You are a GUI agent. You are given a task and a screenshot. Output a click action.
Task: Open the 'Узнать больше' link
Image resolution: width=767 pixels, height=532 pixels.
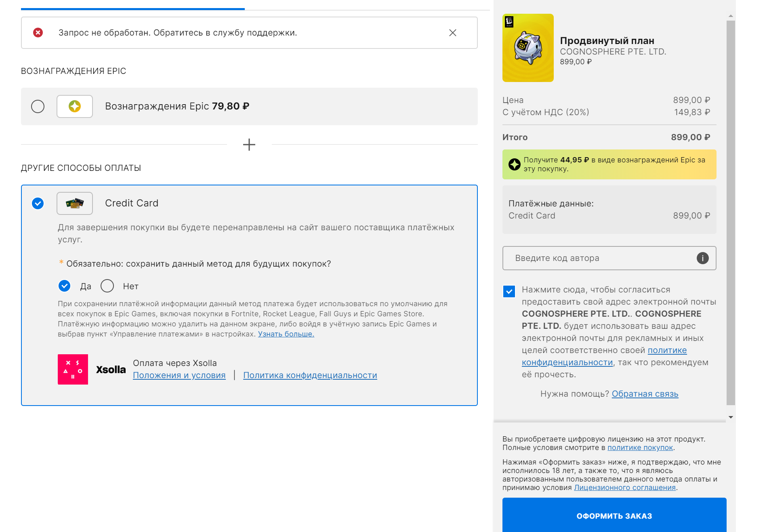(286, 334)
